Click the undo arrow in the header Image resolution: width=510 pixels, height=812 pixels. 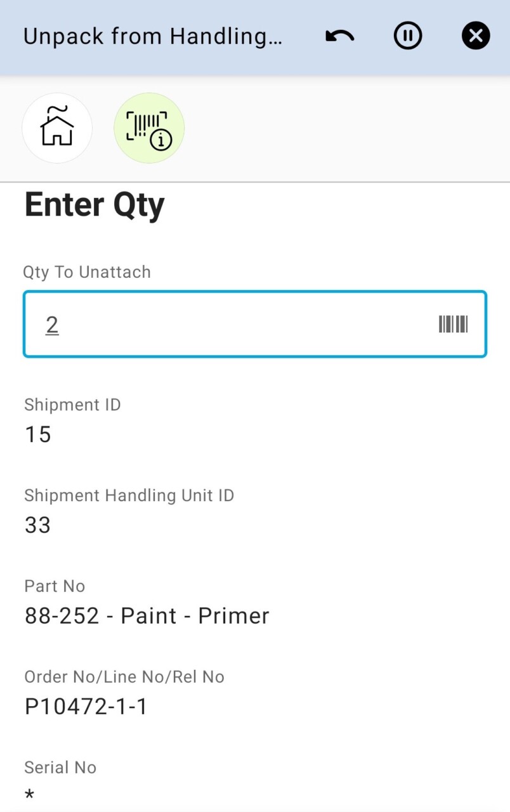click(x=340, y=36)
